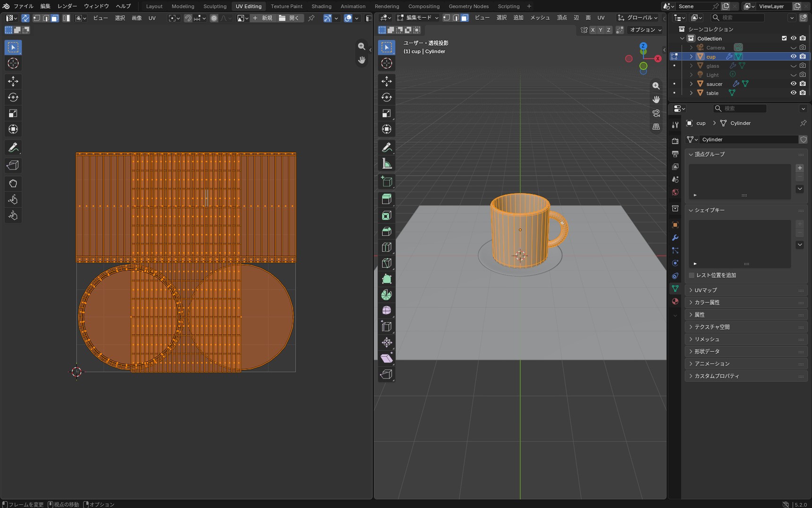Open the Modifier properties wrench tab

[x=675, y=237]
